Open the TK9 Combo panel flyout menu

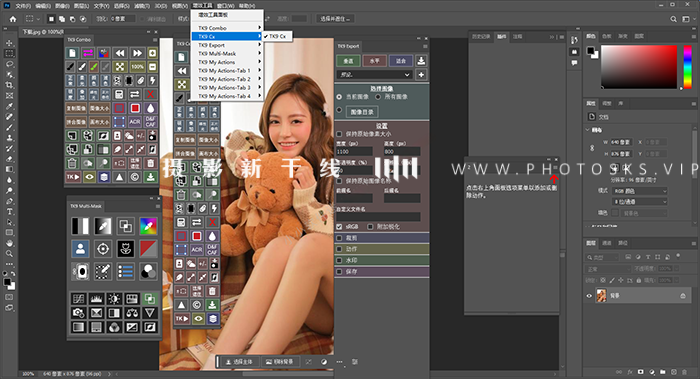[155, 40]
